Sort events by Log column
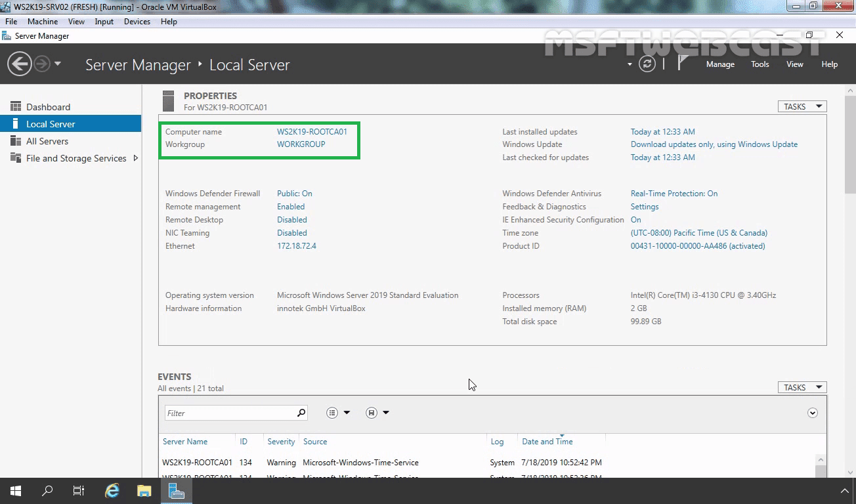 coord(497,442)
